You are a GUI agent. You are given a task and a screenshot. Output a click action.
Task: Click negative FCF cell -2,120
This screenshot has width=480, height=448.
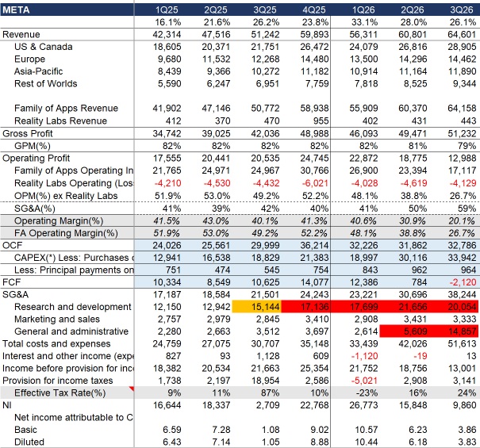coord(463,281)
